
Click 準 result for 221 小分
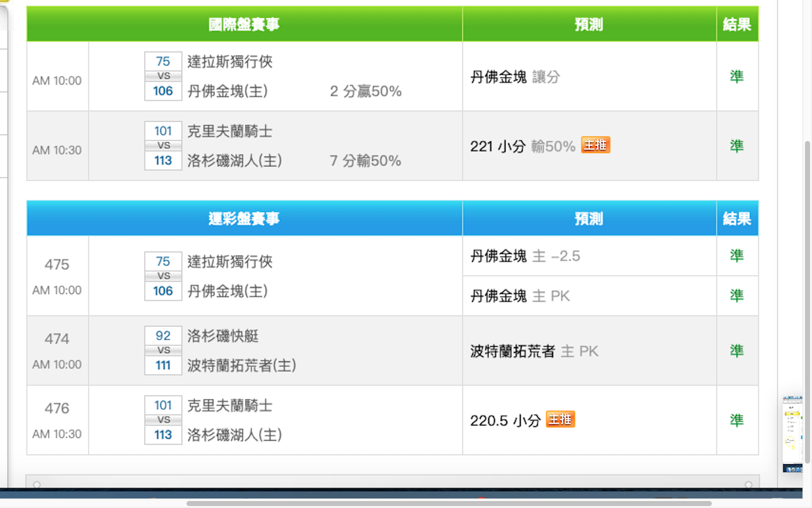coord(737,146)
